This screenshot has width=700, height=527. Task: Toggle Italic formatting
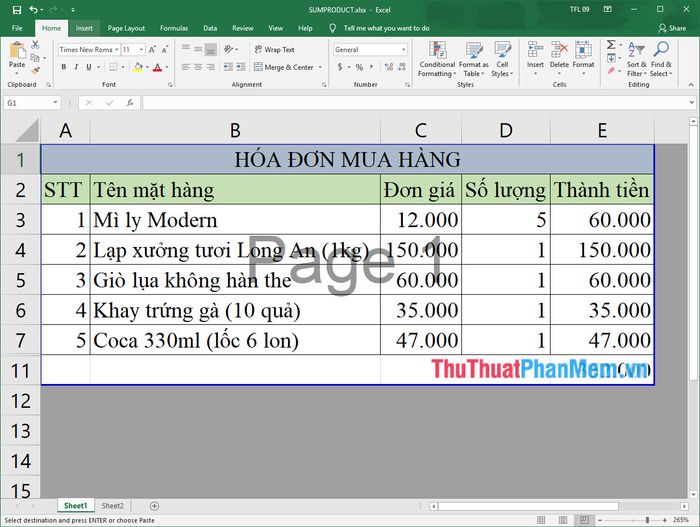click(76, 67)
